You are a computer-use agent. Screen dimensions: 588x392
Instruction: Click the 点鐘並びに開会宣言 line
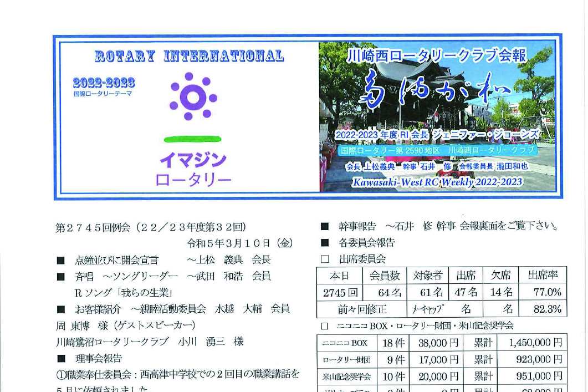pyautogui.click(x=163, y=259)
